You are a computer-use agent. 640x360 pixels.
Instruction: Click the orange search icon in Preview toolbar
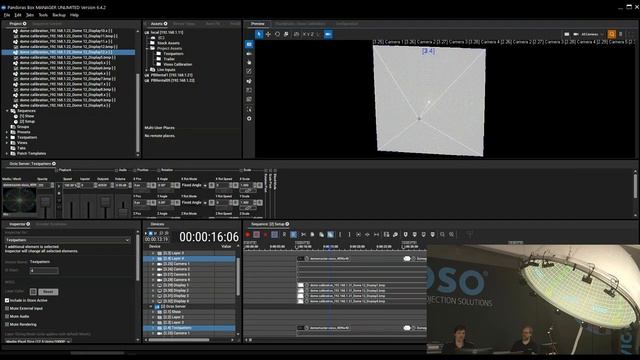tap(611, 34)
